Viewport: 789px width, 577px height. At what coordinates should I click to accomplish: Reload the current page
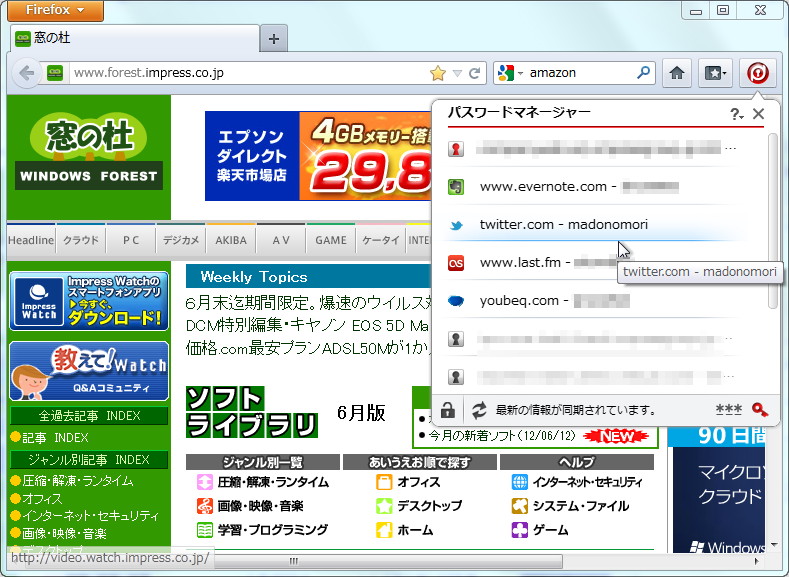tap(475, 73)
